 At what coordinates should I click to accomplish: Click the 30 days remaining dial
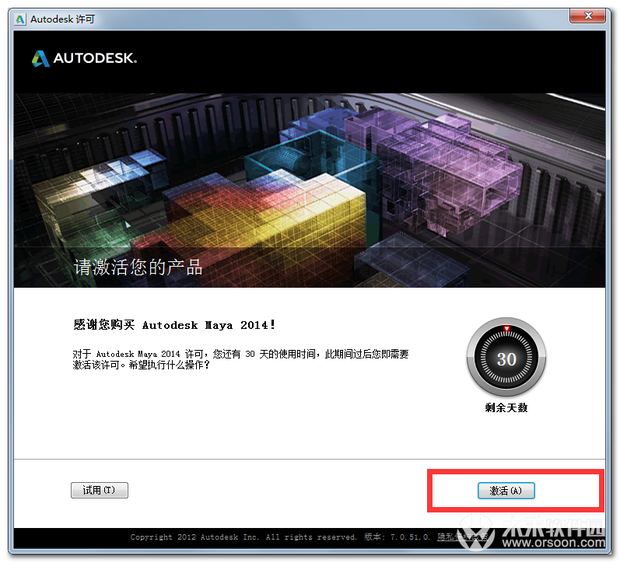(x=506, y=358)
